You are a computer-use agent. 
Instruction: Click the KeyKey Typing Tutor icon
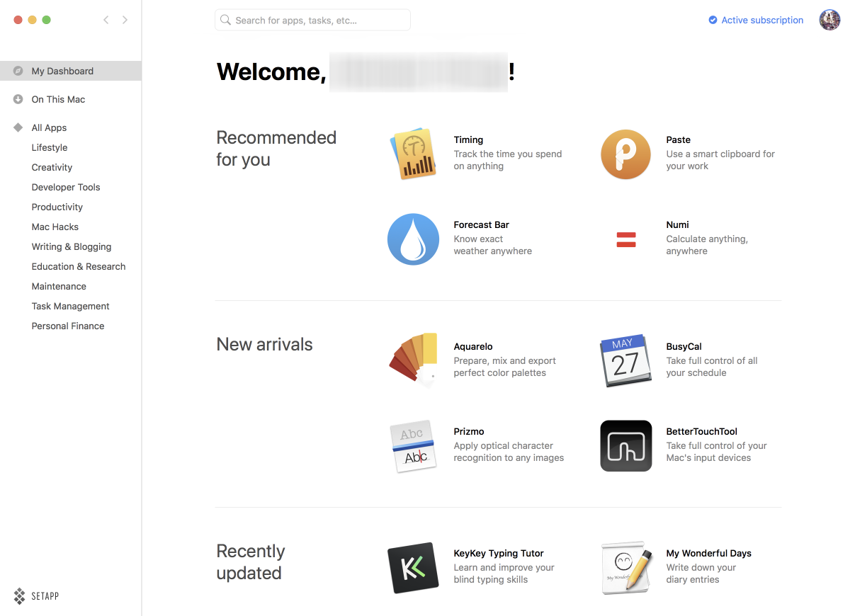(413, 568)
